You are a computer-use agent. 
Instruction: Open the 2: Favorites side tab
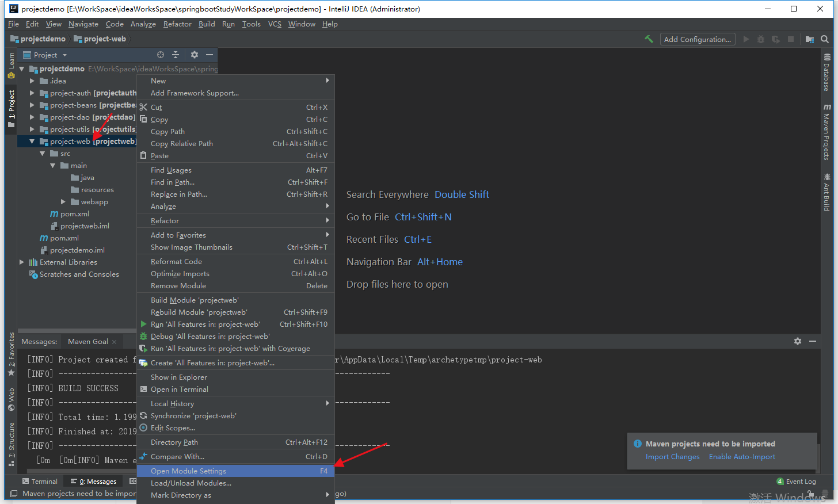point(11,354)
